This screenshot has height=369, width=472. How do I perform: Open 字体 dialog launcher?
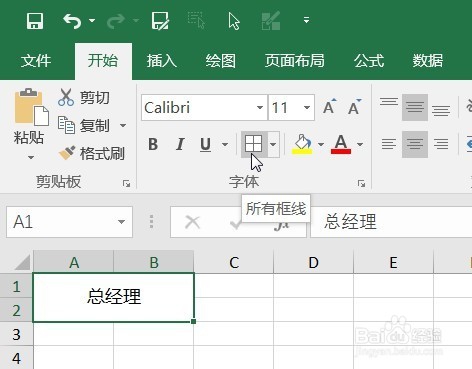[x=361, y=183]
